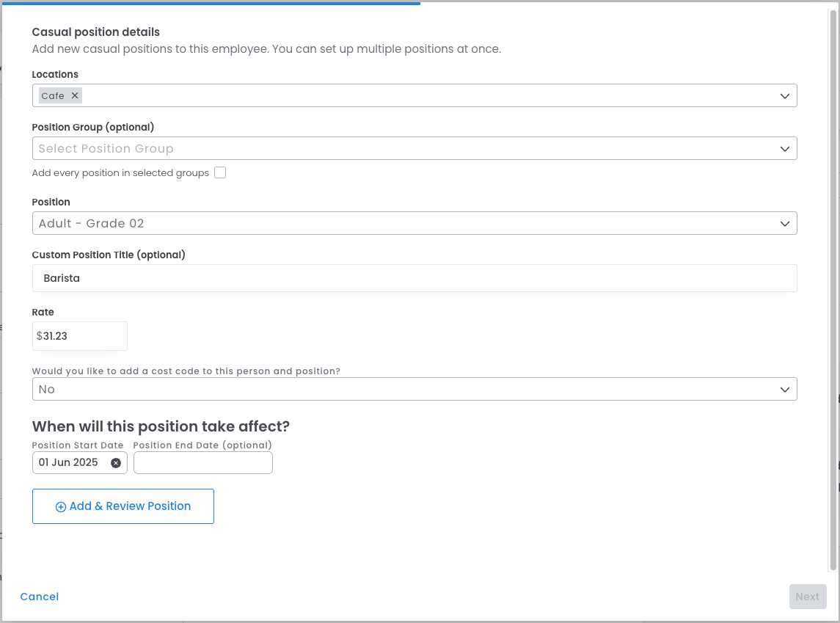Click the Custom Position Title field

tap(414, 278)
